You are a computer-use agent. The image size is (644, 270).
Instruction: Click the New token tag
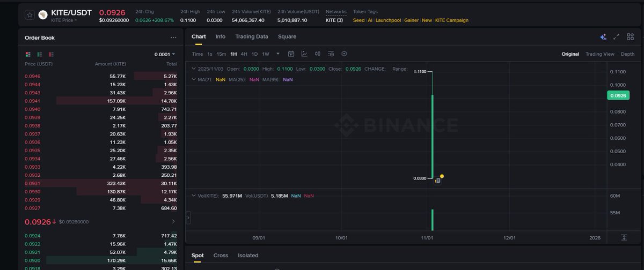coord(427,20)
